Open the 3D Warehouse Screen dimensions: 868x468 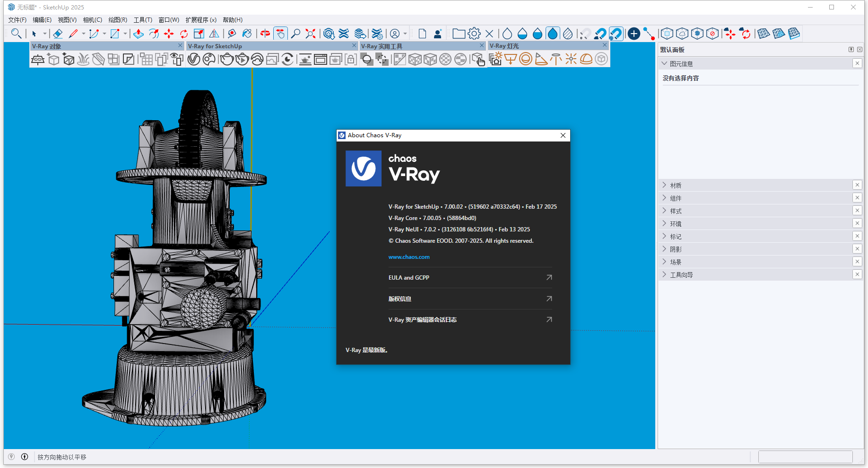pyautogui.click(x=329, y=34)
